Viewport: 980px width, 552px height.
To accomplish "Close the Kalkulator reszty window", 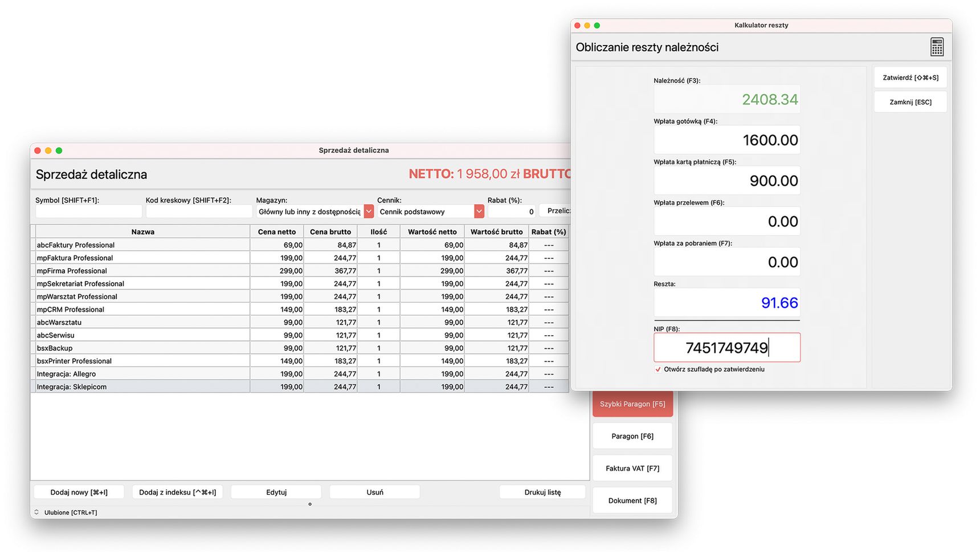I will (577, 25).
